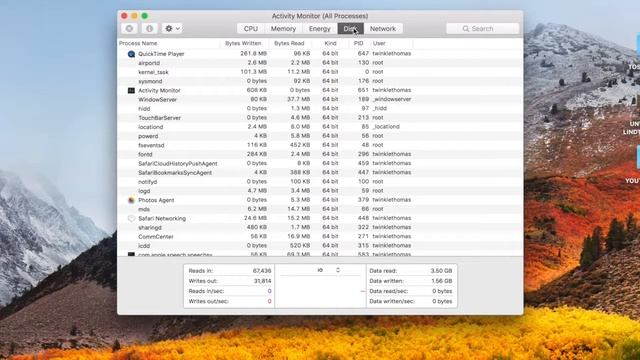Select the hidd process row
This screenshot has width=640, height=360.
pos(320,109)
